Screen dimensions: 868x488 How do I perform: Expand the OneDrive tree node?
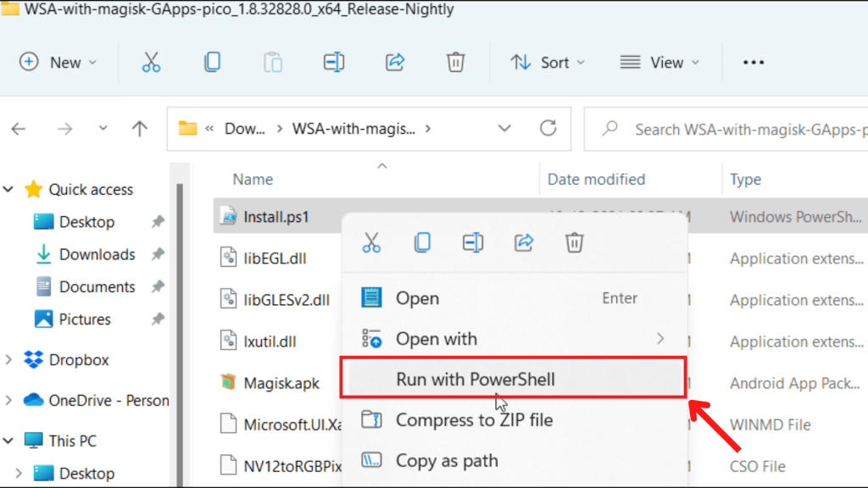[8, 400]
